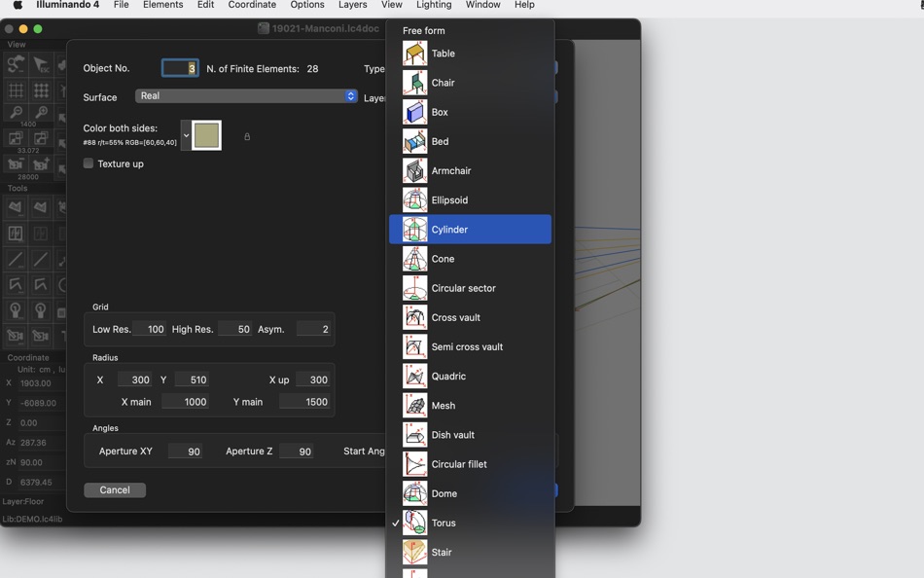The width and height of the screenshot is (924, 578).
Task: Click 'N. of Finite Elements: 28' text
Action: click(263, 69)
